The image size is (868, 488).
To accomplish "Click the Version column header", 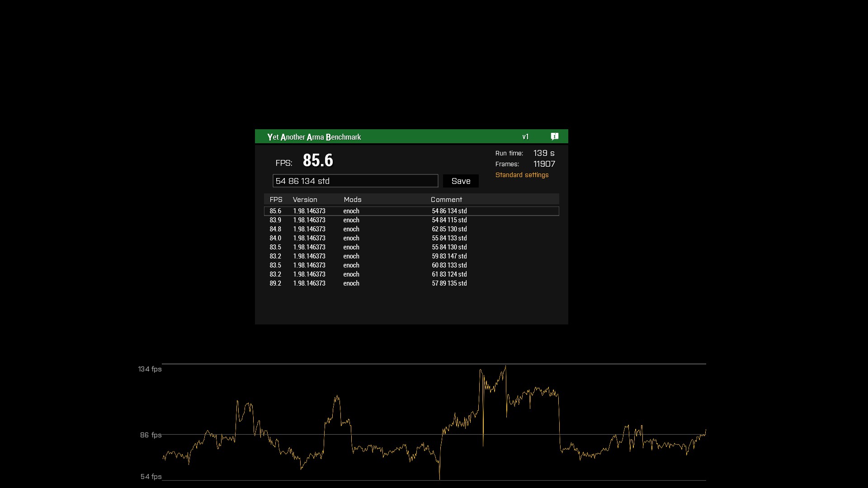I will 305,200.
